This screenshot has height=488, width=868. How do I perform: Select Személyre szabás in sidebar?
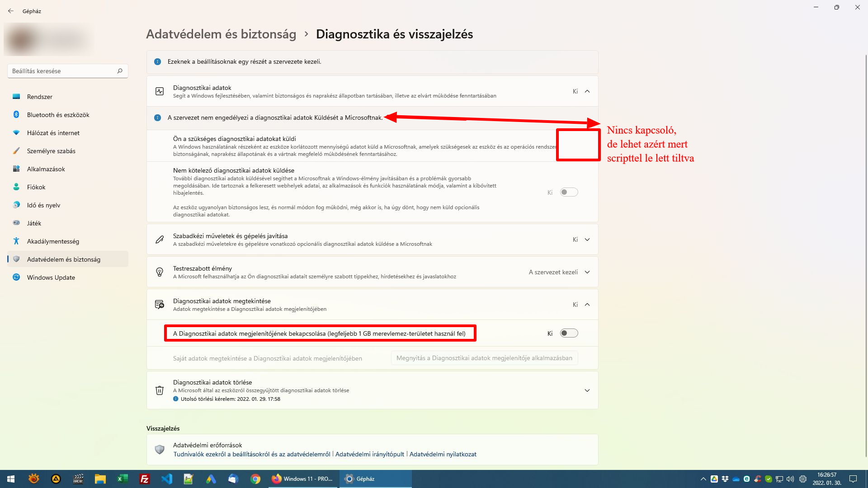(x=68, y=151)
